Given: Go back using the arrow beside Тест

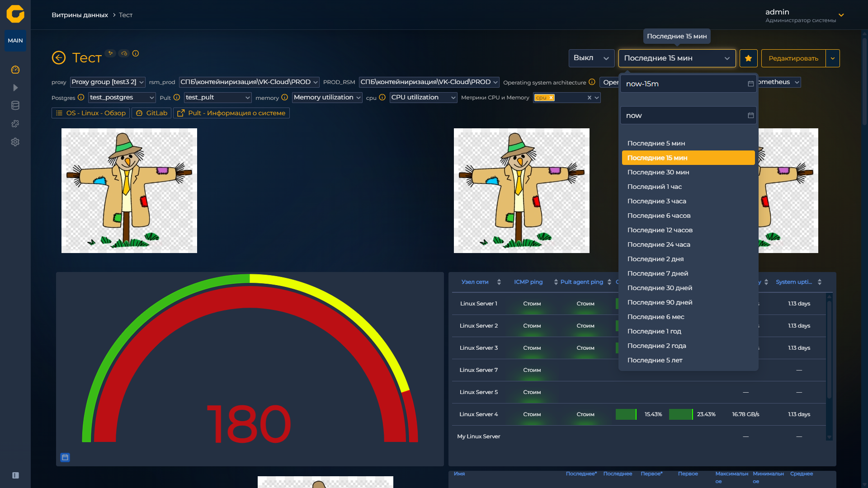Looking at the screenshot, I should pyautogui.click(x=59, y=58).
